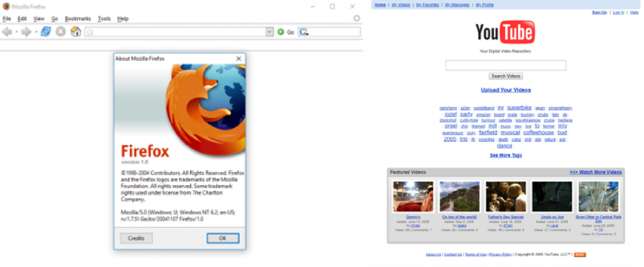Click the About Us footer link
The width and height of the screenshot is (644, 267).
tap(433, 254)
